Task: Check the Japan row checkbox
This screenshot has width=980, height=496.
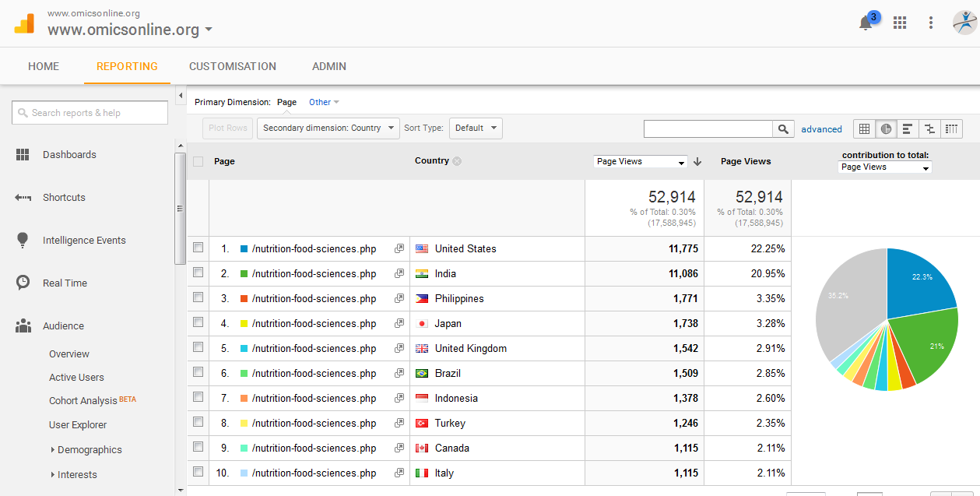Action: (198, 322)
